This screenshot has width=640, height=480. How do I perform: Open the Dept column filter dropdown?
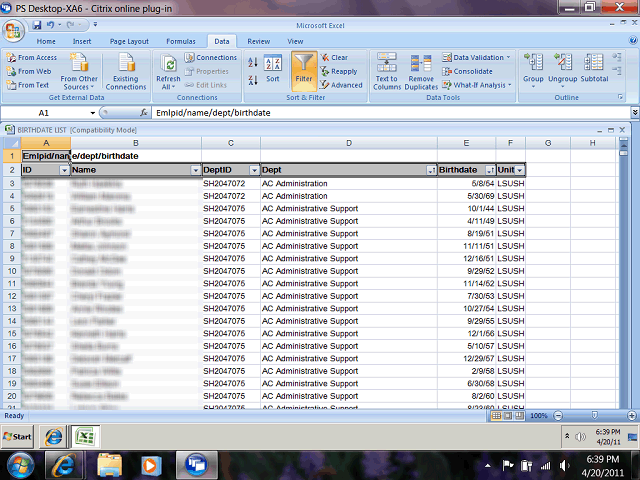click(x=431, y=170)
